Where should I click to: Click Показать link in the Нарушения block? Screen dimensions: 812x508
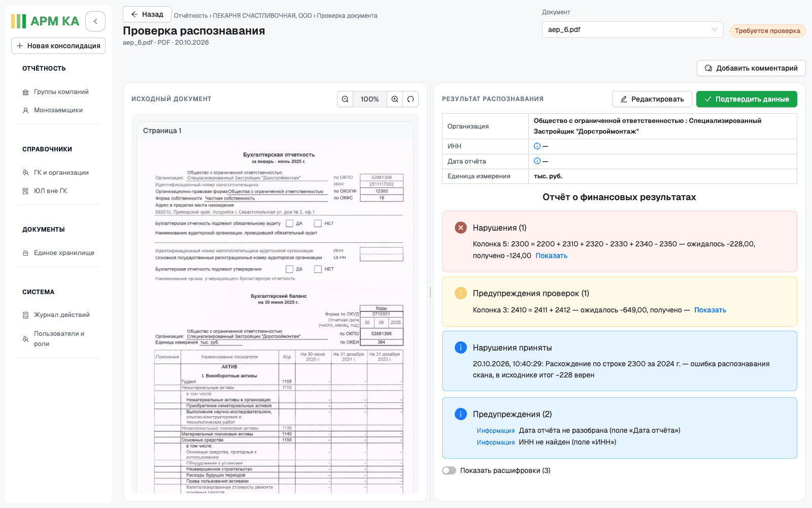coord(551,256)
